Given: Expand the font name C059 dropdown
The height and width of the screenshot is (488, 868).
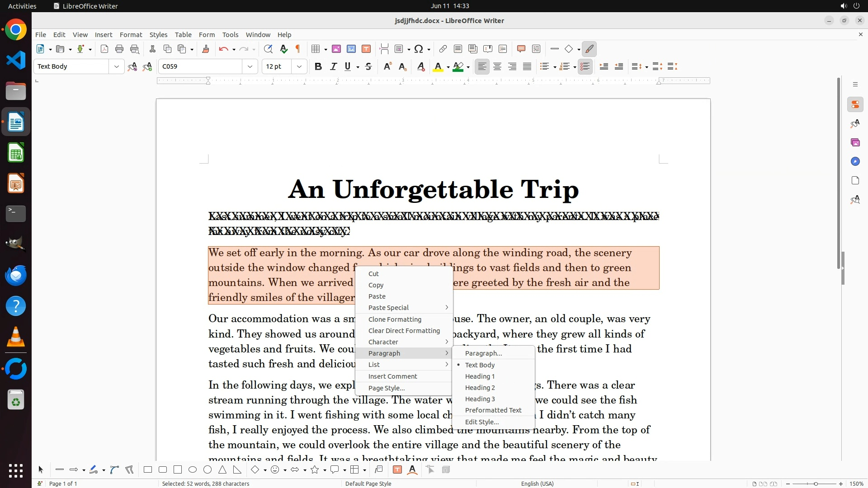Looking at the screenshot, I should [x=250, y=66].
